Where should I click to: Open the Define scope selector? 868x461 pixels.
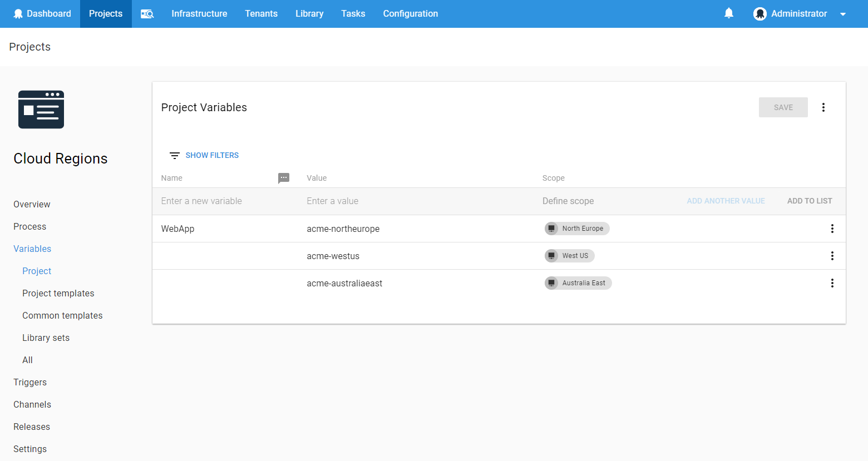[568, 201]
